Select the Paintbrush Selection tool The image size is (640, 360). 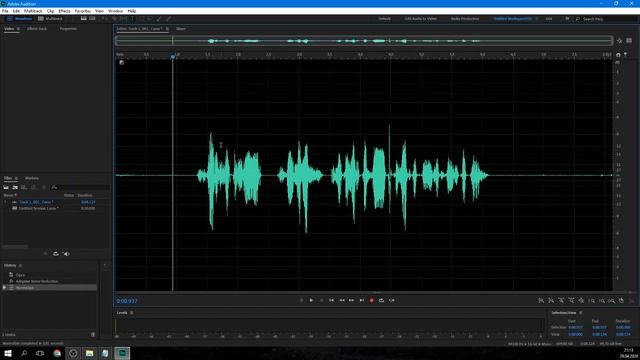click(x=159, y=19)
